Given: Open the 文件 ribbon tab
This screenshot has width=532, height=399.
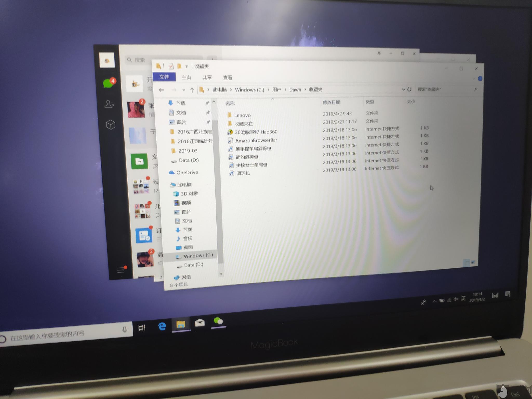Looking at the screenshot, I should 164,77.
